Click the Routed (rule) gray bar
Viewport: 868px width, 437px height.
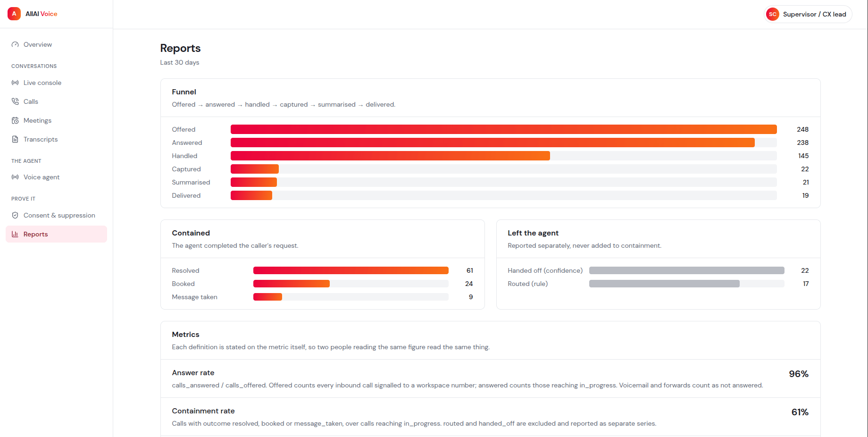[x=664, y=284]
